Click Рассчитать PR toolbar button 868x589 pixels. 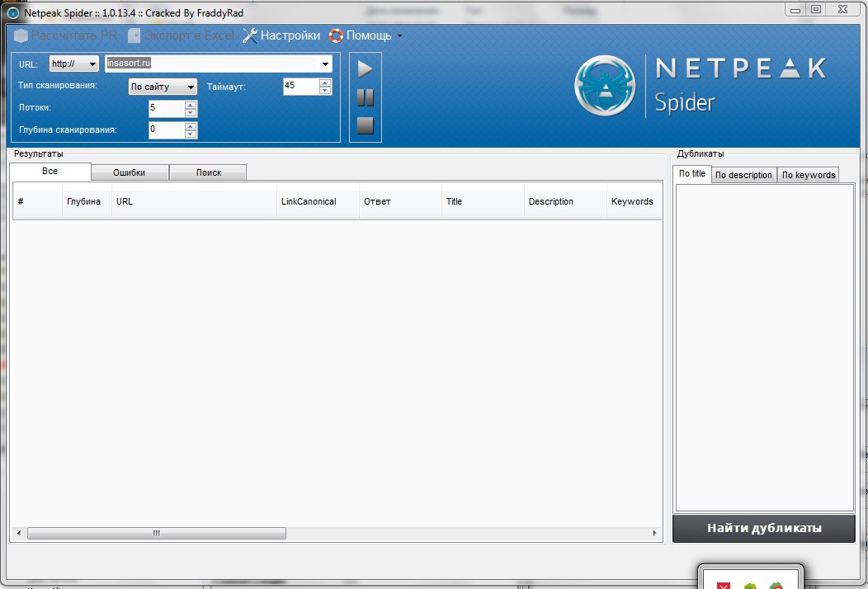coord(66,35)
